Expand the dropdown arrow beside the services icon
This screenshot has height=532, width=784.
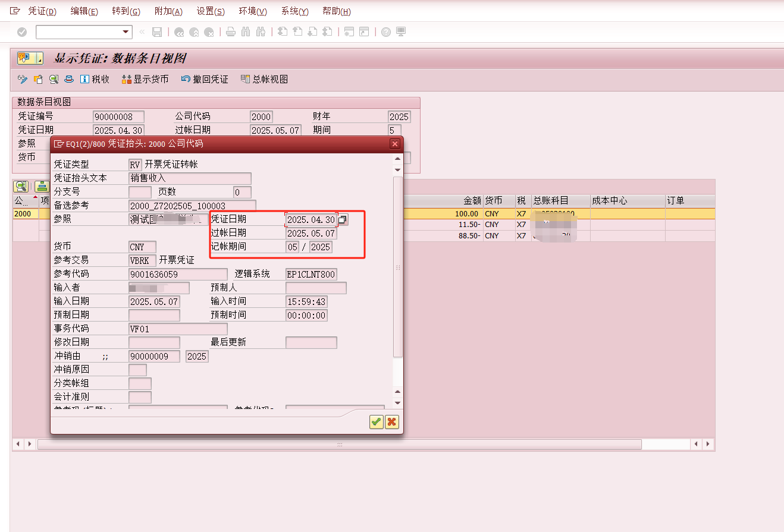[39, 58]
